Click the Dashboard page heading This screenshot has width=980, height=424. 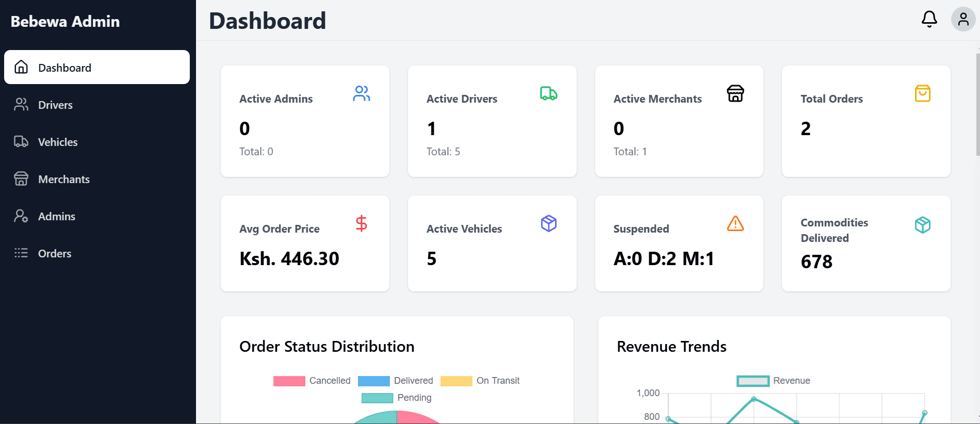(267, 21)
